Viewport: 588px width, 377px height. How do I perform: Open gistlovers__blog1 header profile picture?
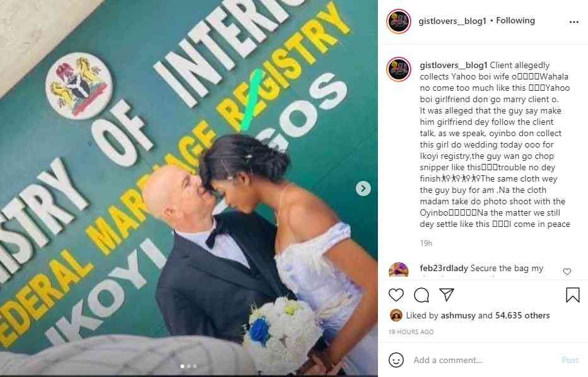click(399, 21)
